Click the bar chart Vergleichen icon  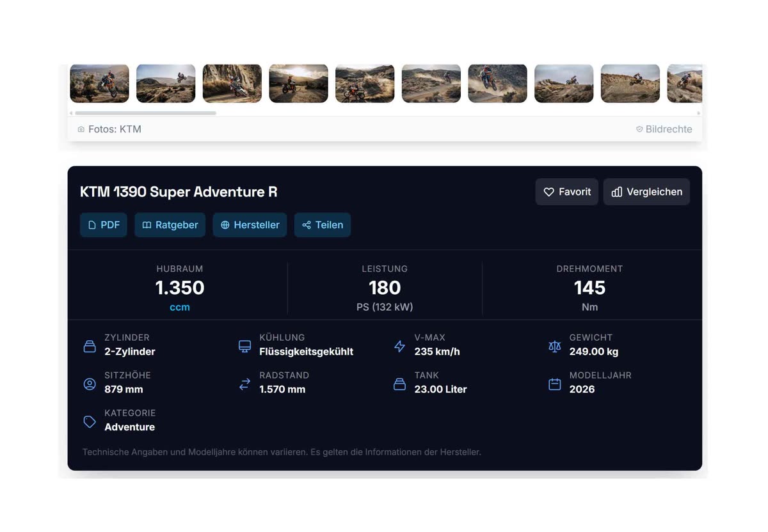[617, 192]
